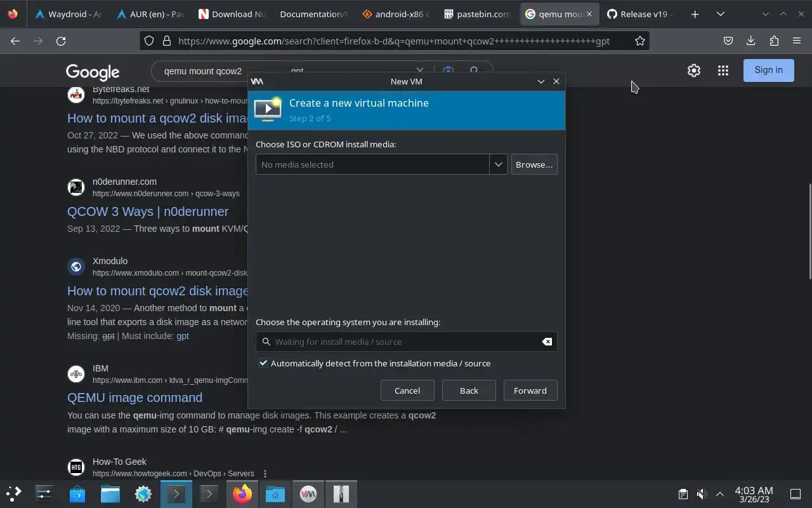The height and width of the screenshot is (508, 812).
Task: Open Firefox extensions menu
Action: (x=774, y=41)
